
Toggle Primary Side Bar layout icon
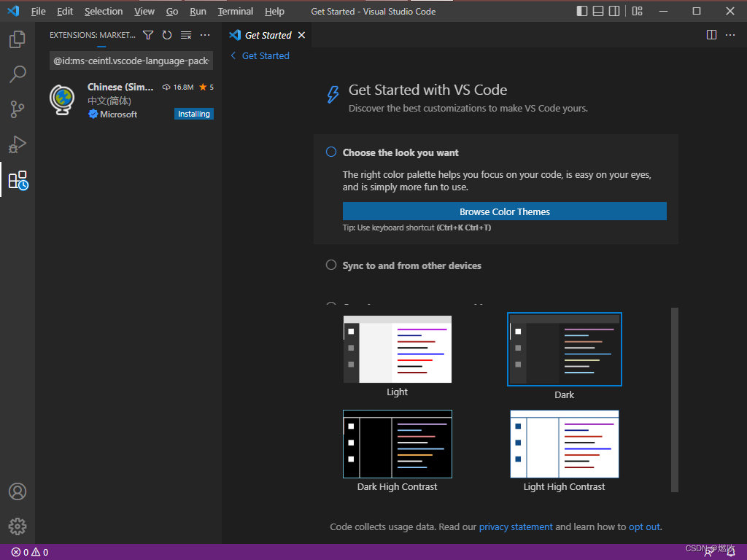coord(581,11)
